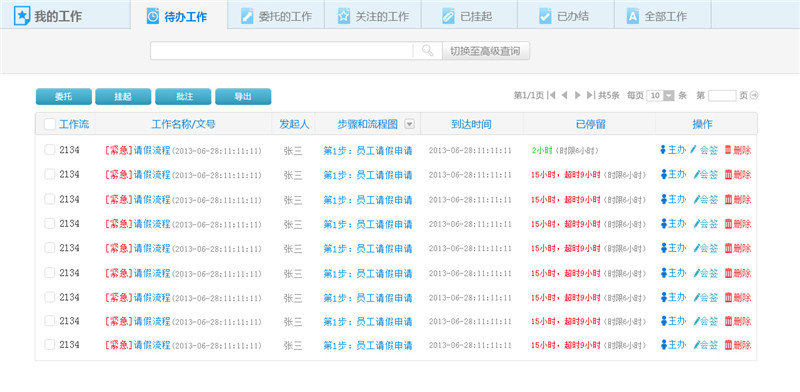Click the 我的工作 star document icon

pos(22,16)
